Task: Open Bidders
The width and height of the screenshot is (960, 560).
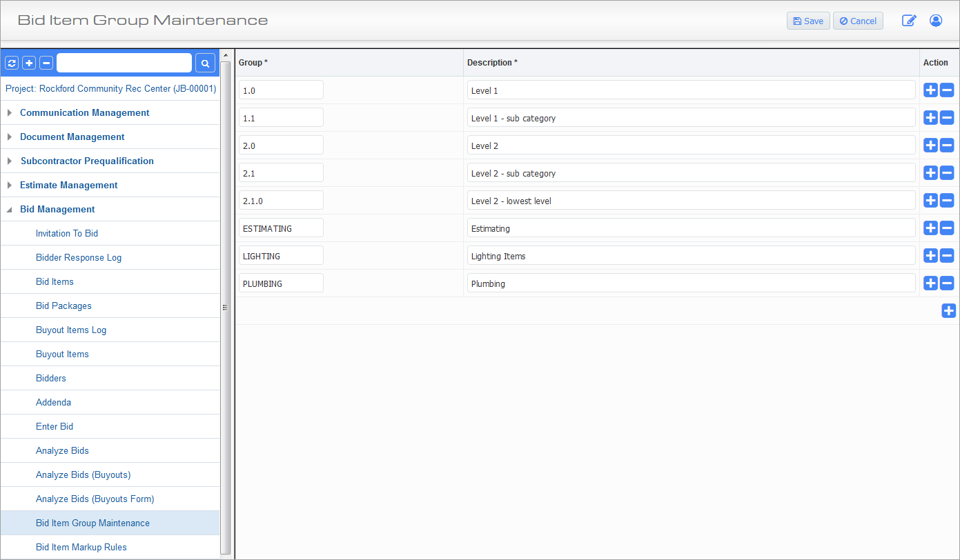Action: click(51, 378)
